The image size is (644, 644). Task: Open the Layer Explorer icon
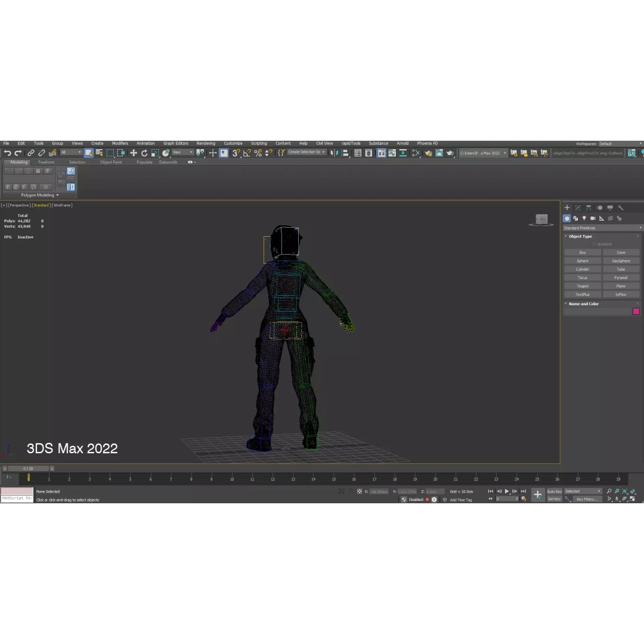pyautogui.click(x=369, y=153)
